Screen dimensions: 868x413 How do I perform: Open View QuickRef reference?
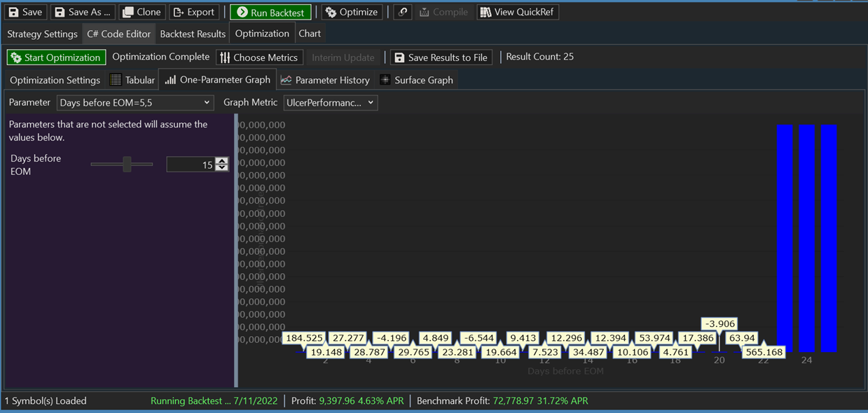point(485,11)
